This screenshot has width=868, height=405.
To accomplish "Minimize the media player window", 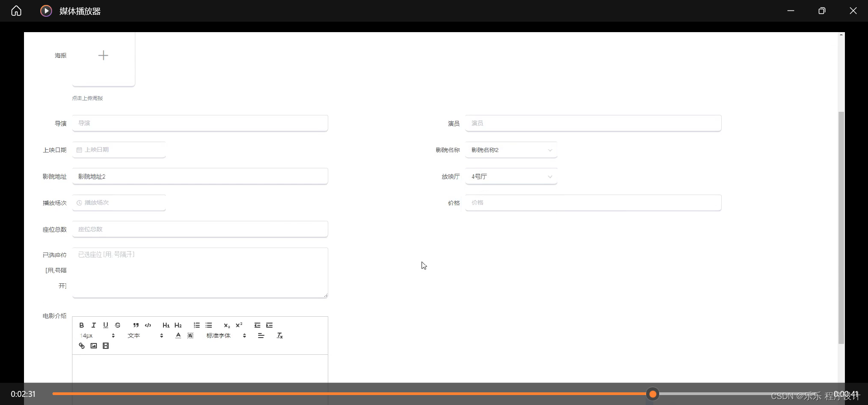I will (791, 11).
